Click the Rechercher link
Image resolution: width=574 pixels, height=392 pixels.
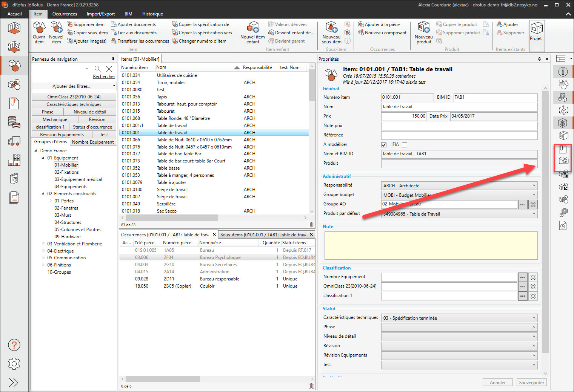104,77
